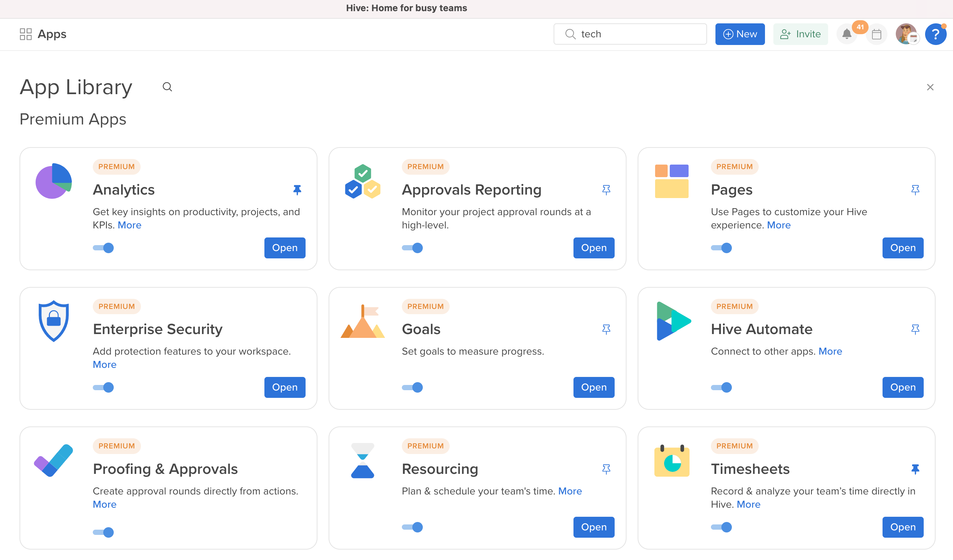The height and width of the screenshot is (560, 953).
Task: Unpin the Analytics app
Action: (x=297, y=190)
